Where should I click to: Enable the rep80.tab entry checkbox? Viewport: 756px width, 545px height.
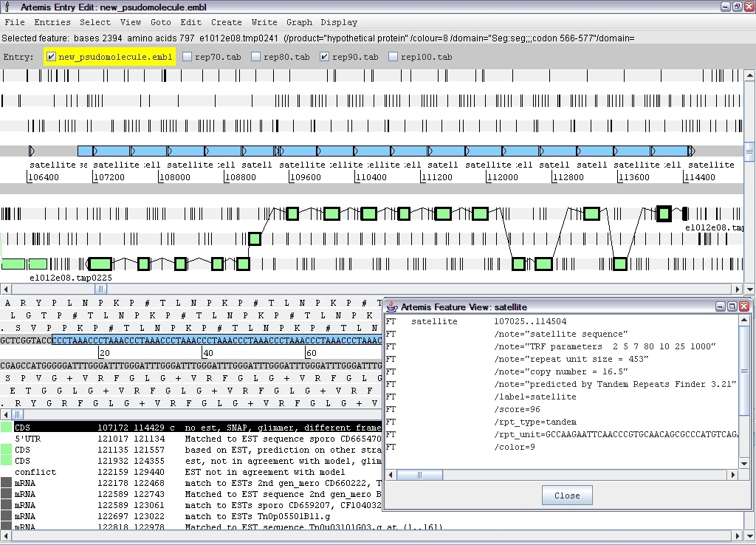255,57
